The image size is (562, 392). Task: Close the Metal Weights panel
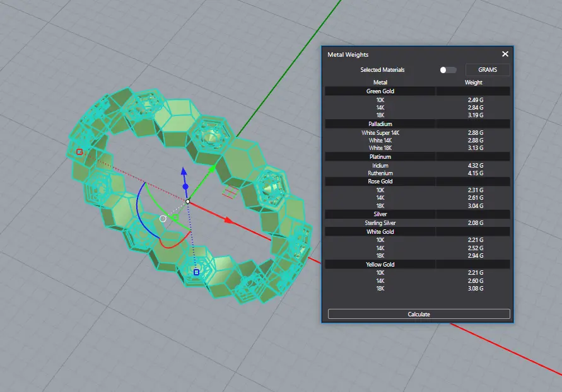coord(505,54)
